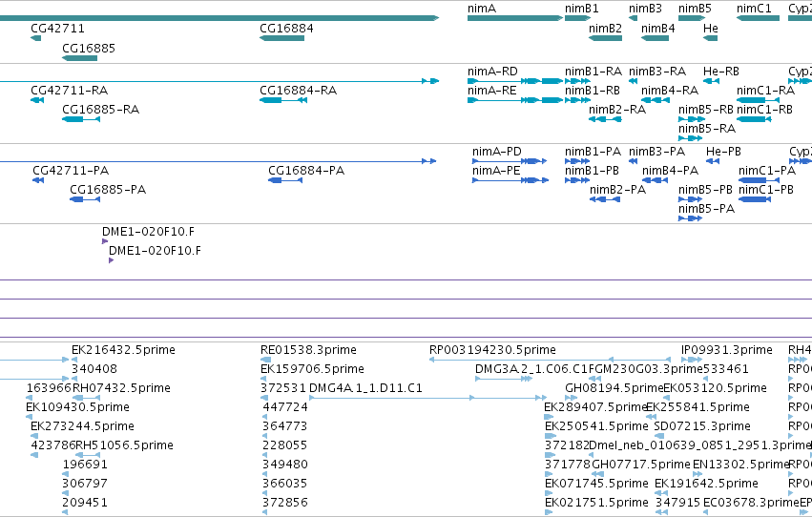Select the nimC1-RB transcript
Viewport: 812px width, 517px height.
754,119
